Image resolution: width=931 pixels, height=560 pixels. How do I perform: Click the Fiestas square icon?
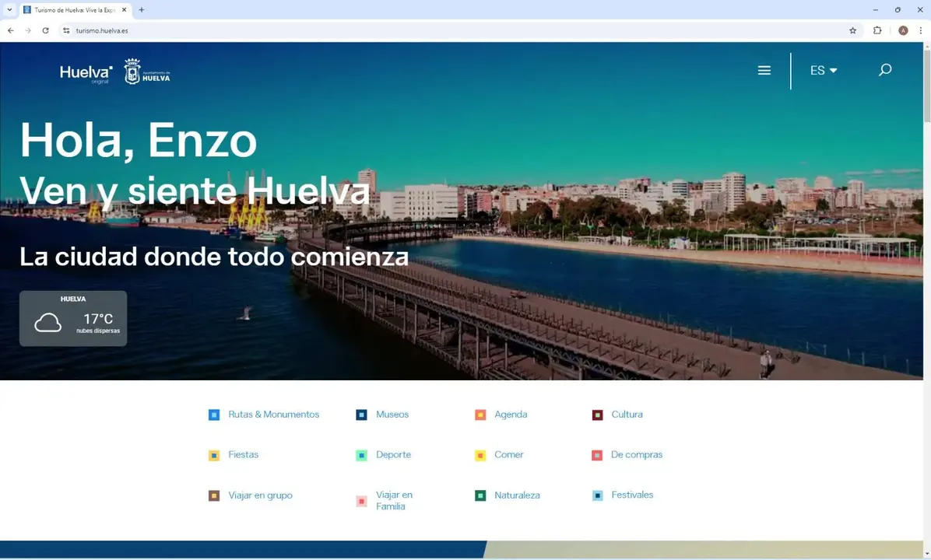tap(214, 456)
